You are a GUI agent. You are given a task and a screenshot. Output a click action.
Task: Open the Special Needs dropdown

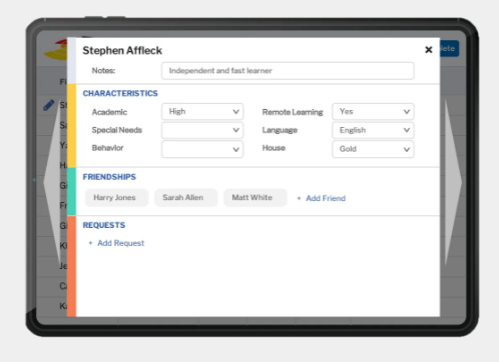(x=202, y=130)
